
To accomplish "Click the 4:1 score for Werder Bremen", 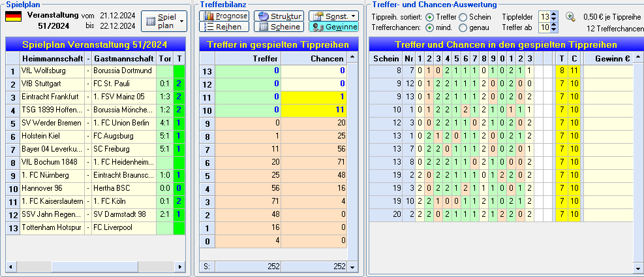I will pos(164,123).
